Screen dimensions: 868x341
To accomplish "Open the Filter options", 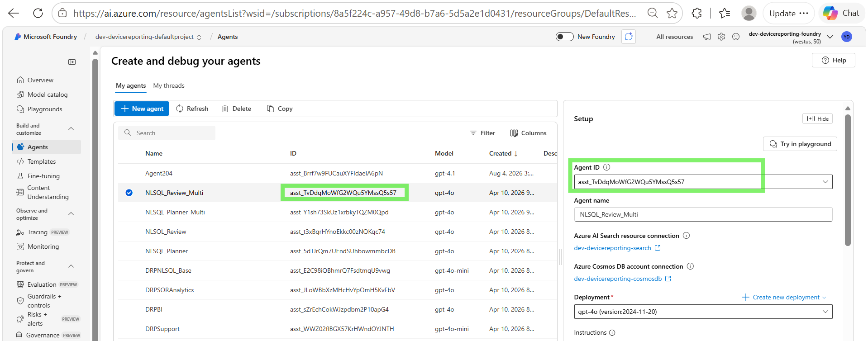I will click(x=482, y=133).
